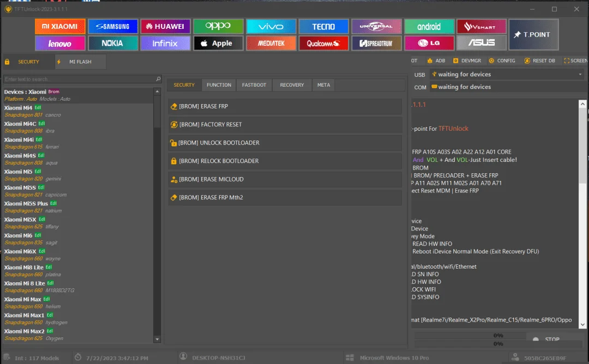Open the T.POINT panel
Screen dimensions: 589x364
(x=533, y=34)
